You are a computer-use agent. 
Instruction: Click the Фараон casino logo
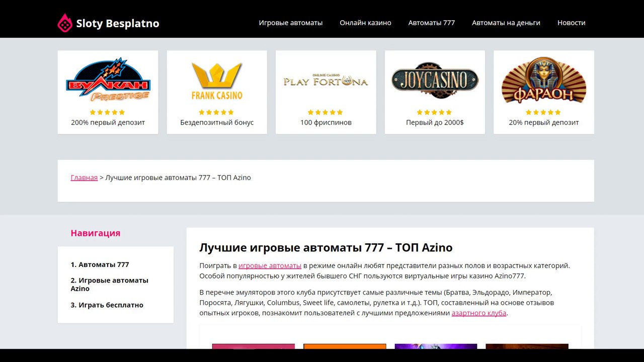pyautogui.click(x=544, y=80)
